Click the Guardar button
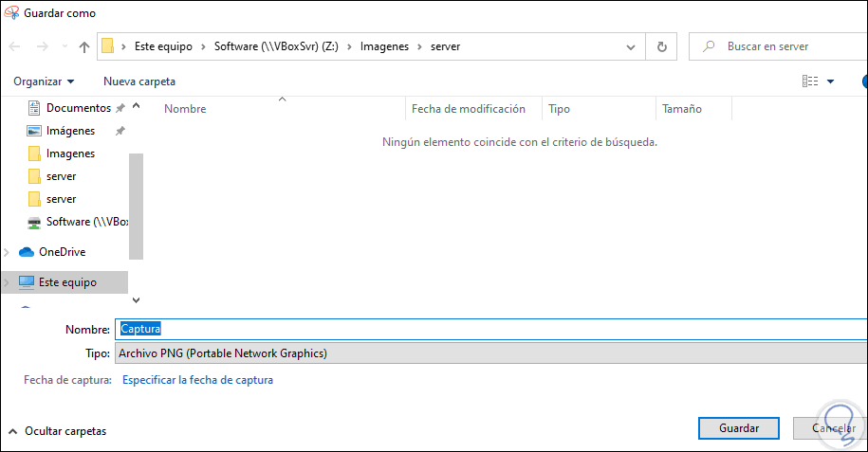Screen dimensions: 868x452 coord(738,428)
